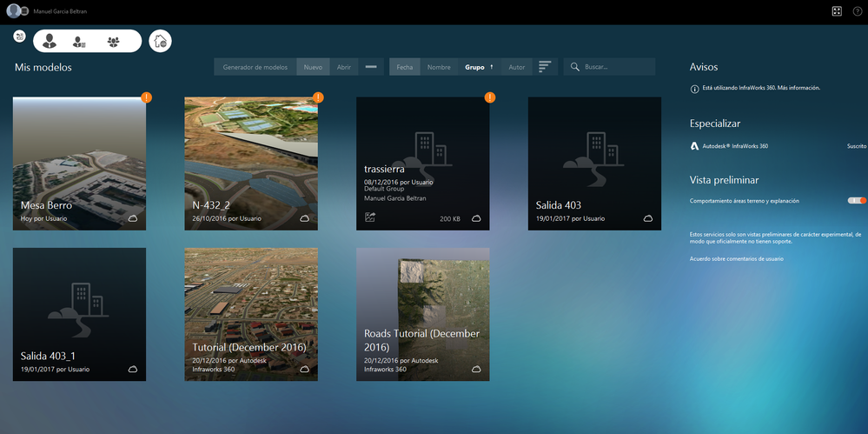
Task: Click cloud icon on Tutorial (December 2016)
Action: (x=304, y=369)
